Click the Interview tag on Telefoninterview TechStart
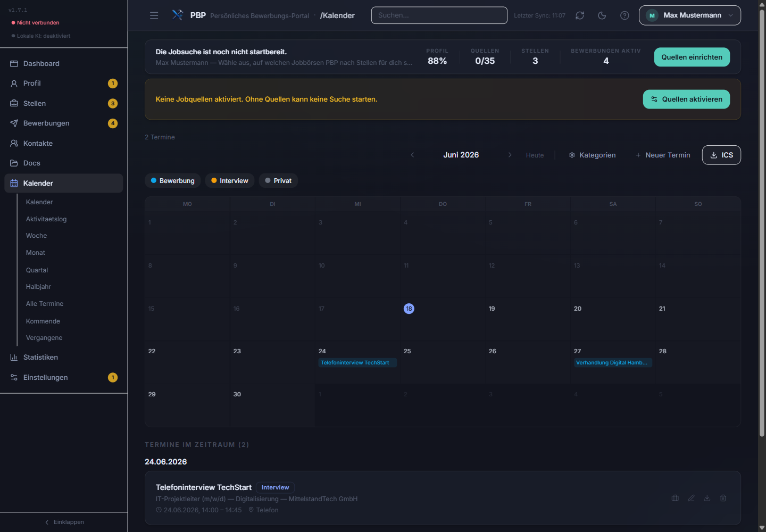 [275, 487]
